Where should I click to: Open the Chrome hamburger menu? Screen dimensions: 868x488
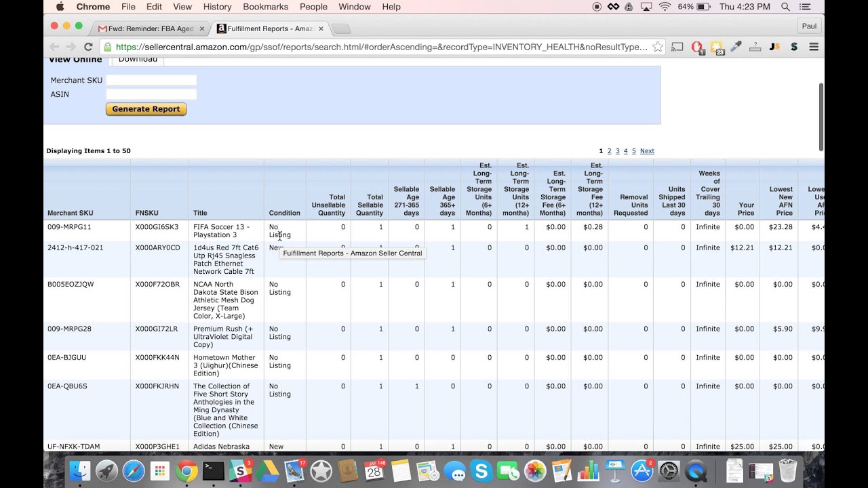point(814,47)
